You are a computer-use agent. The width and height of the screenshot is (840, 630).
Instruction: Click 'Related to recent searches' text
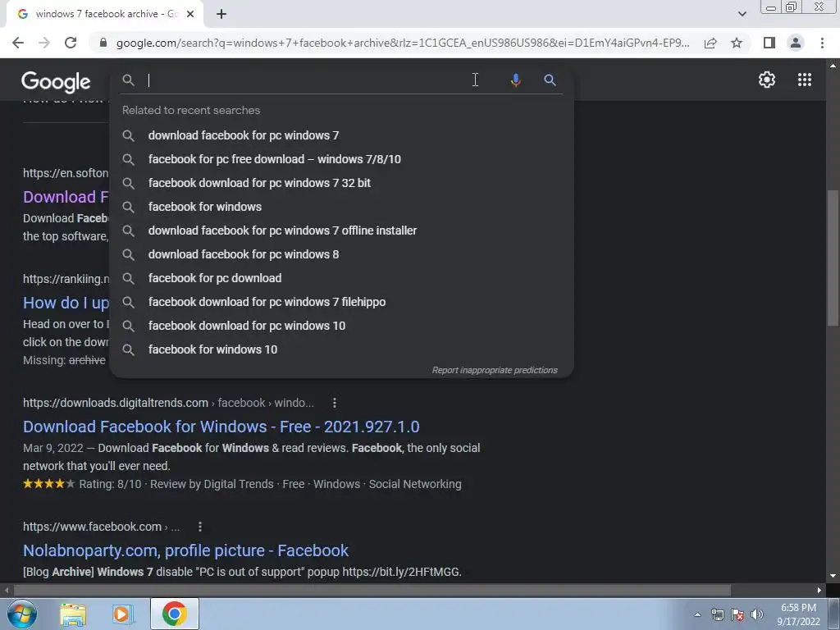[190, 111]
